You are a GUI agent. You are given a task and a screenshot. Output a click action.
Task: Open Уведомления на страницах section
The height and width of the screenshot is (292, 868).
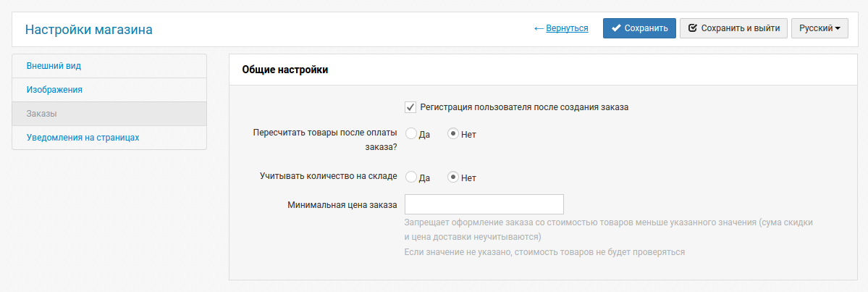tap(109, 138)
